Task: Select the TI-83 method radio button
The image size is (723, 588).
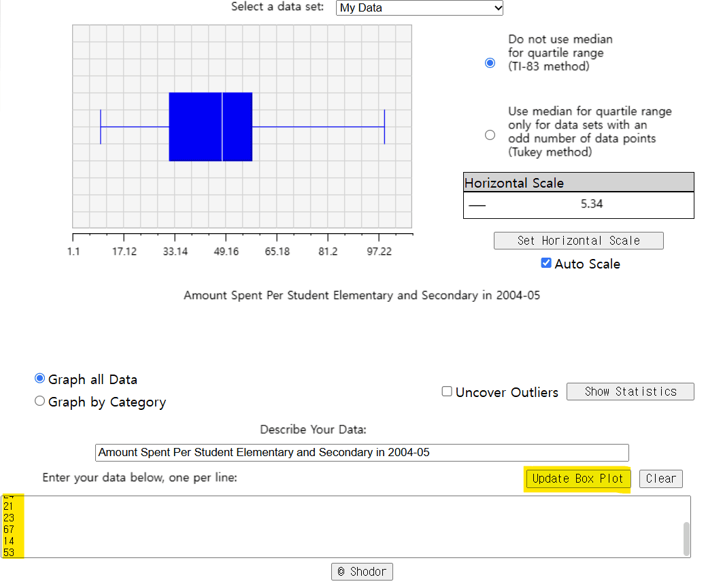Action: [x=490, y=63]
